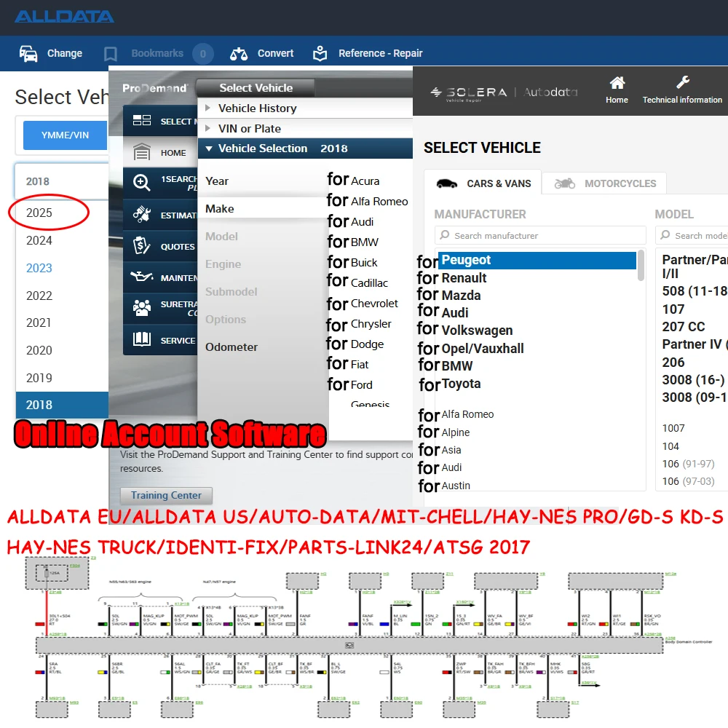This screenshot has height=728, width=728.
Task: Open the Cars & Vans tab label
Action: [499, 184]
